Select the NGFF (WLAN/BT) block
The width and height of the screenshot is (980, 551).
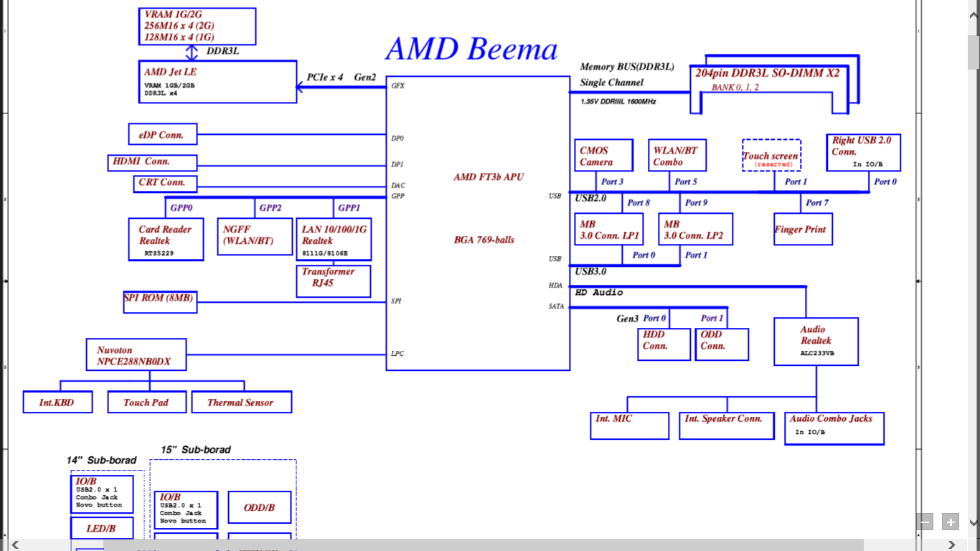click(255, 237)
